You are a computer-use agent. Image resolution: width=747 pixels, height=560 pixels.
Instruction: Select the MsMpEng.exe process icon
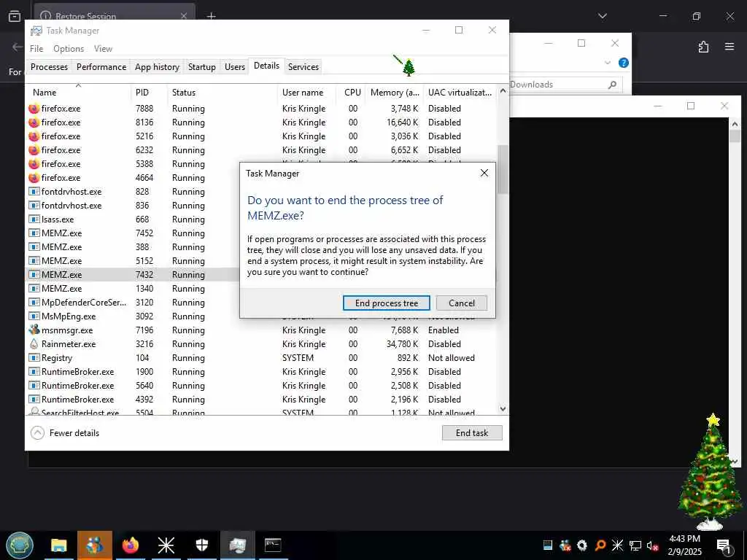[x=34, y=316]
